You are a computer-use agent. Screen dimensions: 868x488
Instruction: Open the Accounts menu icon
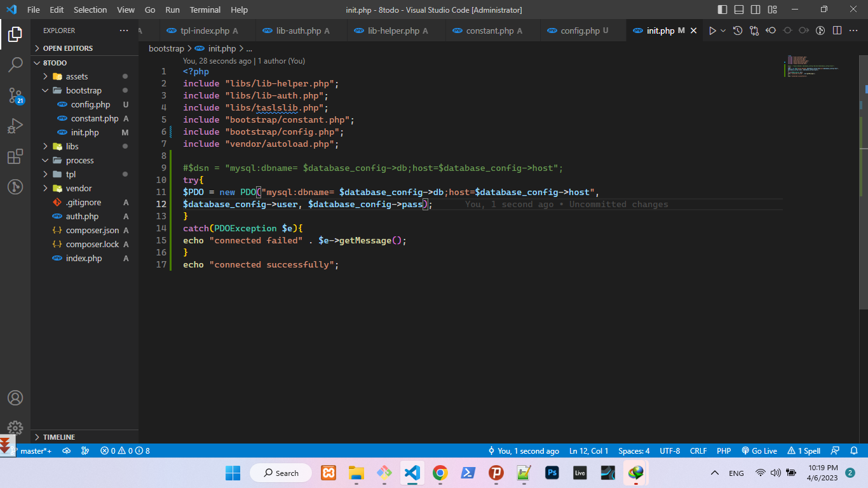(x=15, y=398)
